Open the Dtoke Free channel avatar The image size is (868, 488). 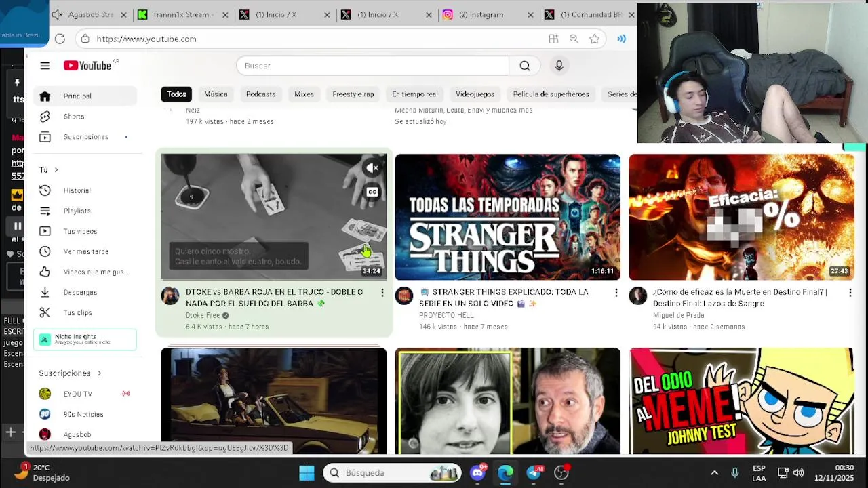[170, 296]
